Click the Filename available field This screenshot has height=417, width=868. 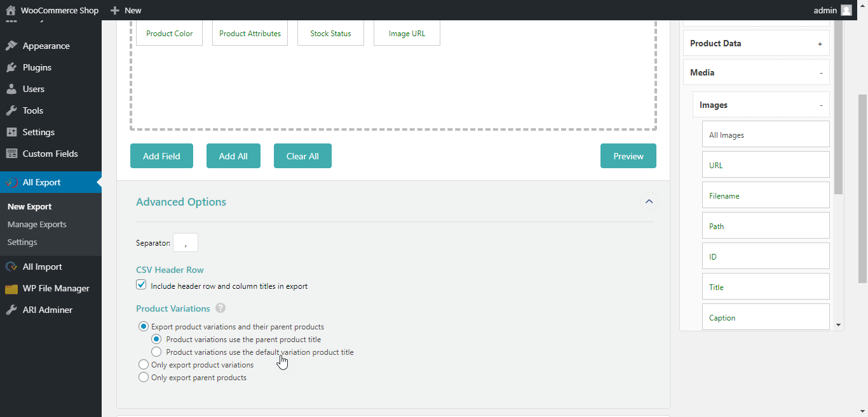pos(766,195)
